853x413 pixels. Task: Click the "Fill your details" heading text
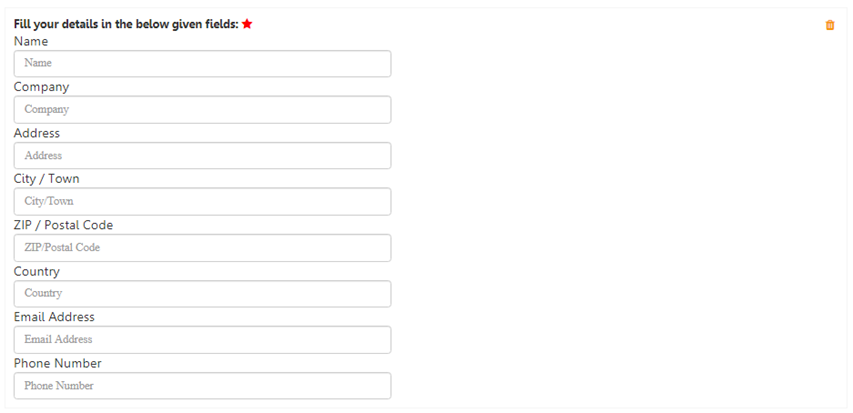[x=126, y=24]
